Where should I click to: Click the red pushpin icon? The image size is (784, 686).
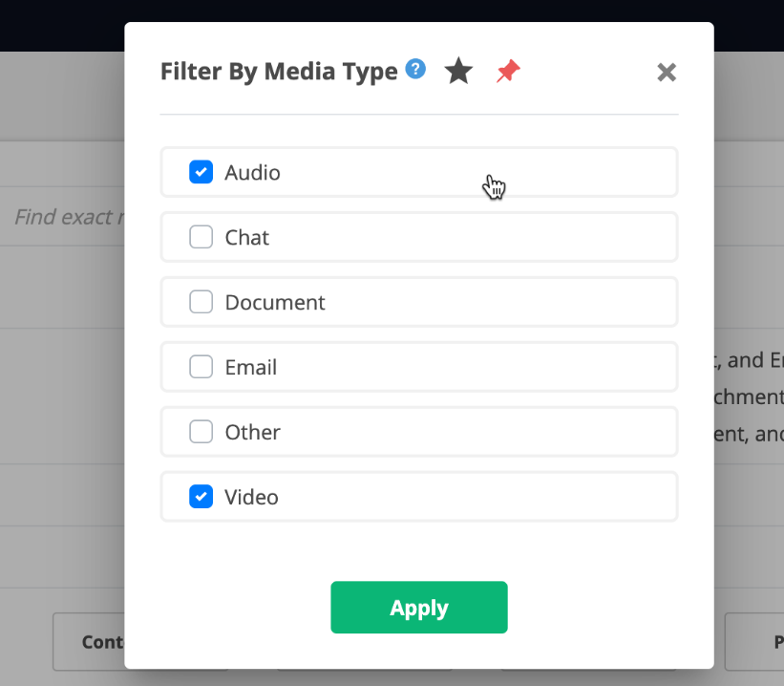[x=508, y=71]
